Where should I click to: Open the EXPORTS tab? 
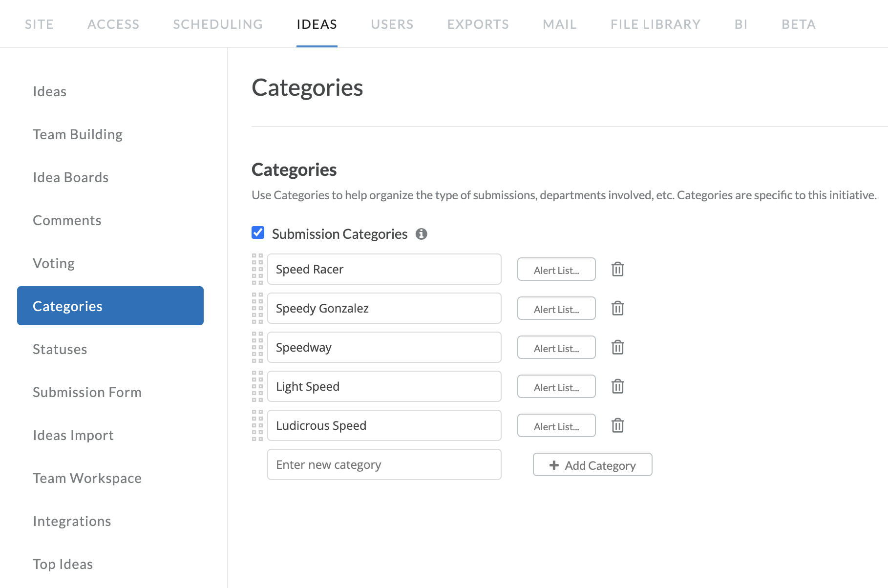(478, 24)
